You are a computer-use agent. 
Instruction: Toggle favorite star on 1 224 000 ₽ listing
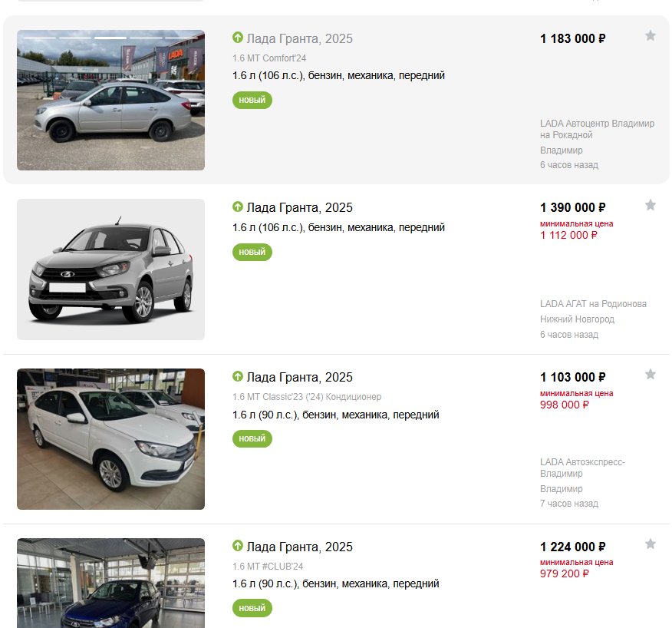651,544
